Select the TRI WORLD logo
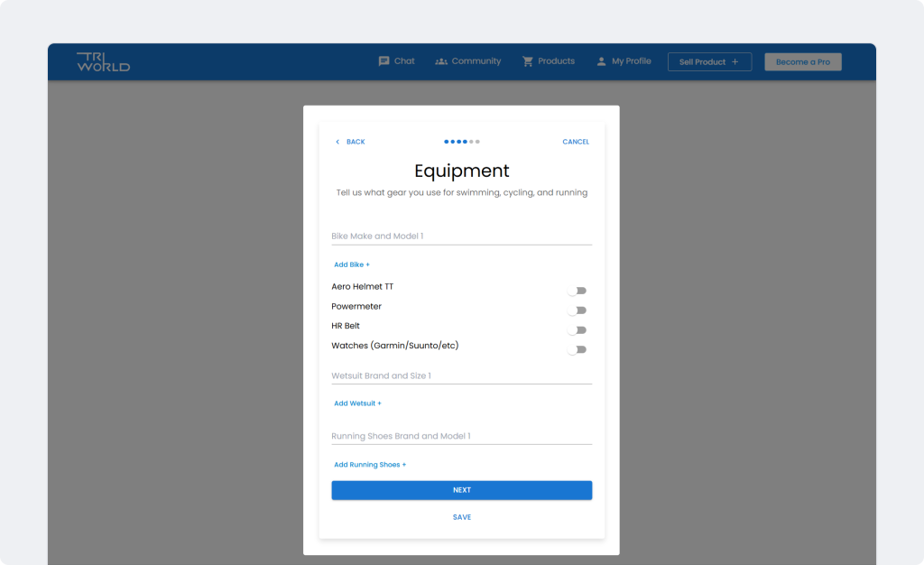 (x=105, y=60)
